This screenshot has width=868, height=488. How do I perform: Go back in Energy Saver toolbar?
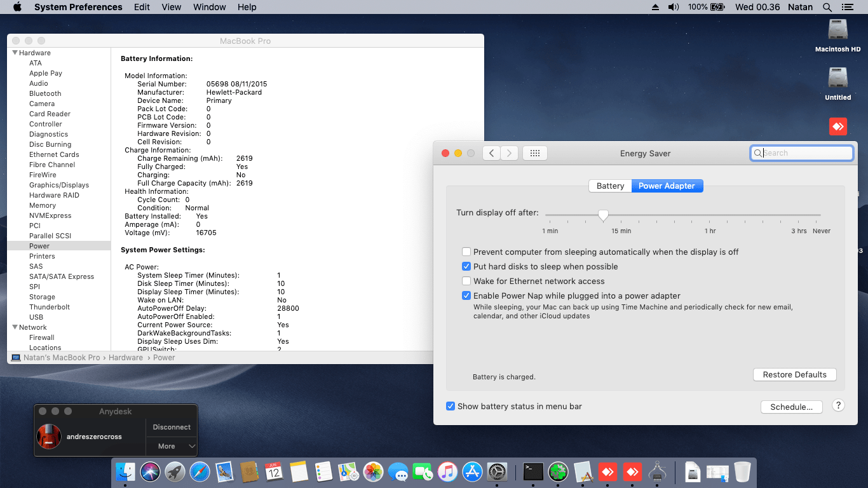(491, 153)
